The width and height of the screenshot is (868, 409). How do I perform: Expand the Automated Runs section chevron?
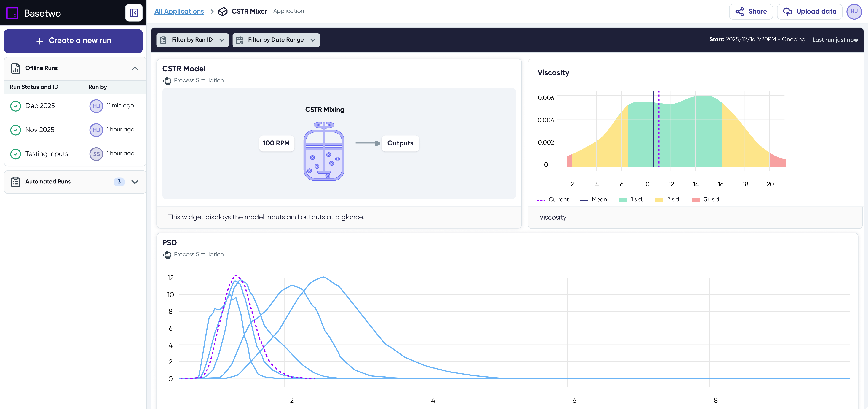[135, 182]
